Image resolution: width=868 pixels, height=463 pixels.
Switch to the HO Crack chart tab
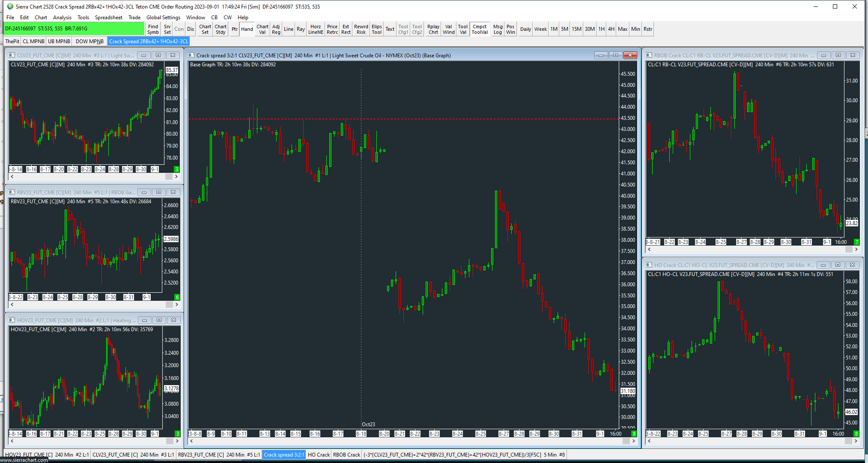[319, 455]
